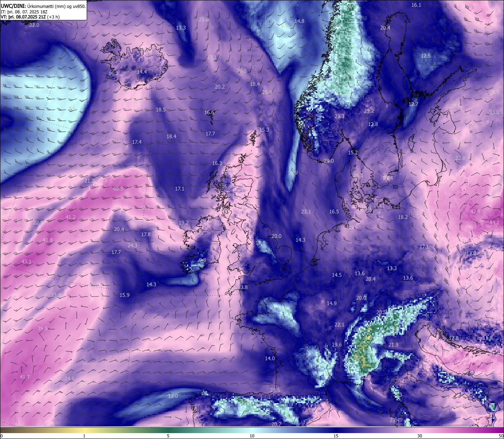Click the 11.8 value label
The width and height of the screenshot is (504, 439).
pos(487,338)
